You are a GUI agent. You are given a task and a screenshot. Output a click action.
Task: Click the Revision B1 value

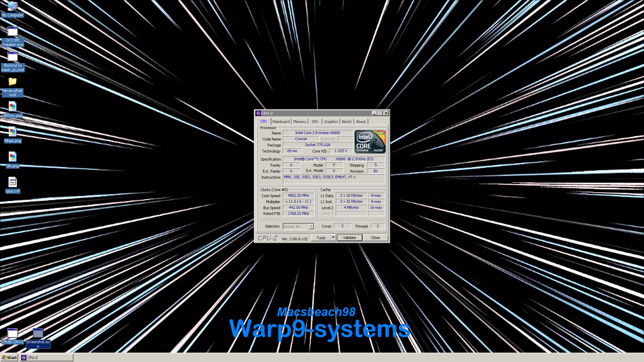click(x=376, y=171)
